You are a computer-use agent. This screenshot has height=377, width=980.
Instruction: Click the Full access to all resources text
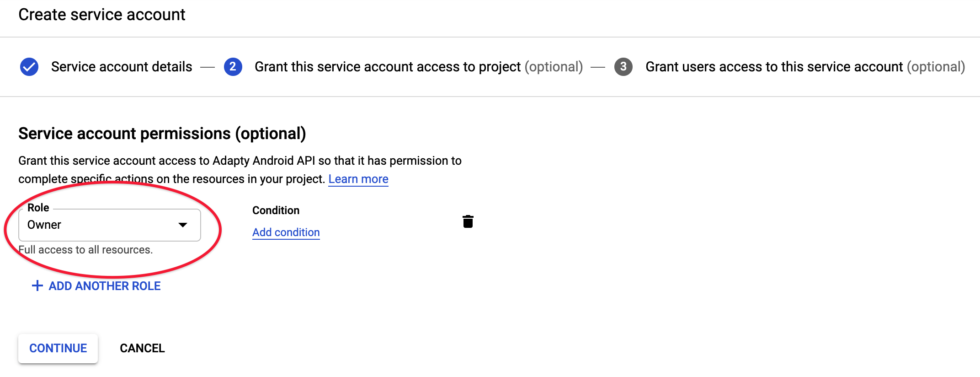[x=86, y=250]
